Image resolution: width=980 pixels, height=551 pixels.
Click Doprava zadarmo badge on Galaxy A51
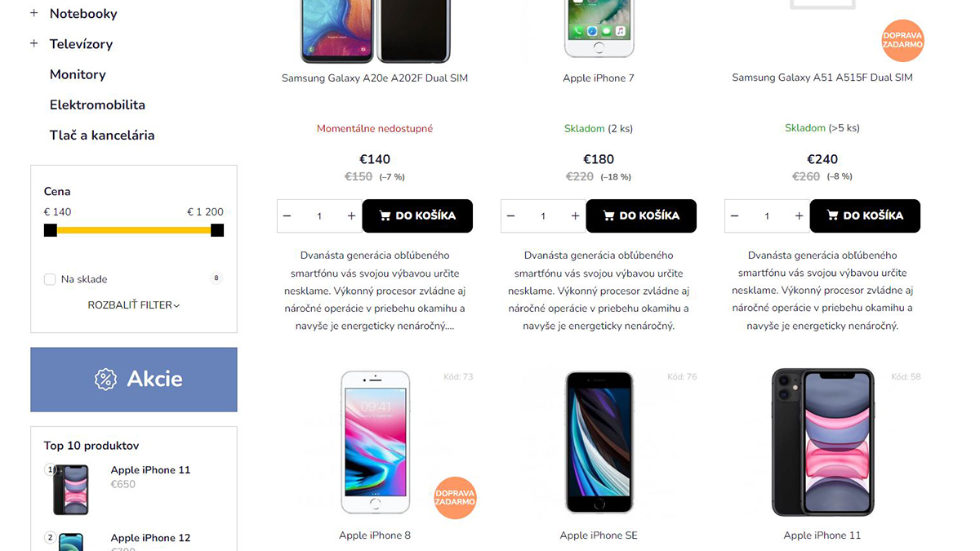click(902, 40)
